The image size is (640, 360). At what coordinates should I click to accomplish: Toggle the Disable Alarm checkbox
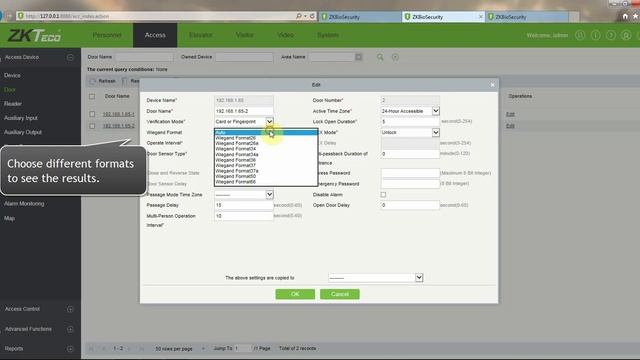[x=383, y=195]
